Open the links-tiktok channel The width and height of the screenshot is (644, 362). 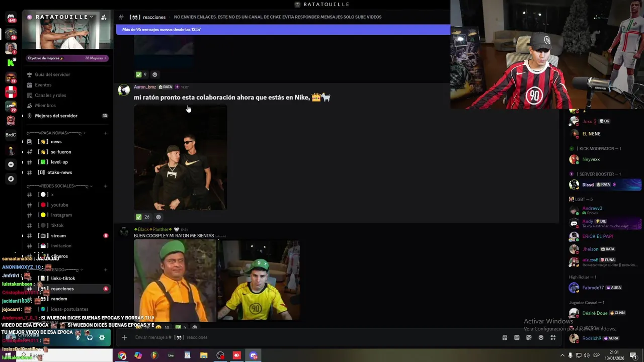tap(66, 278)
